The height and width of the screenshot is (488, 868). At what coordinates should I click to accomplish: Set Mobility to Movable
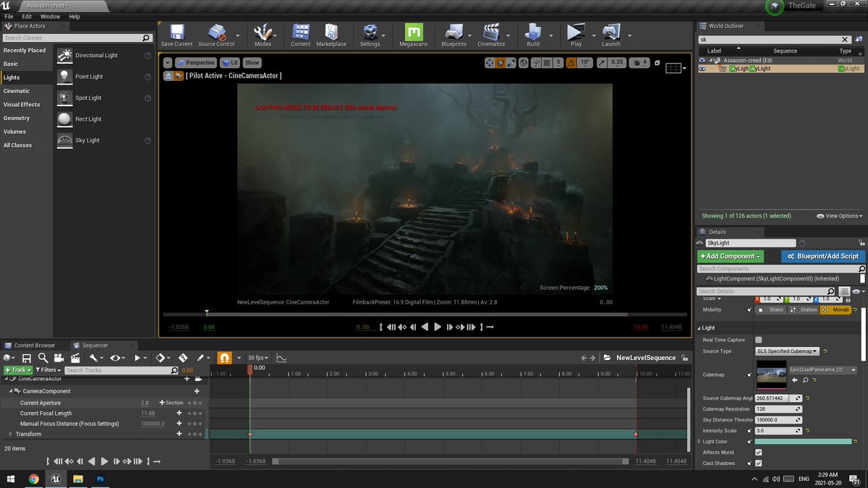(835, 309)
